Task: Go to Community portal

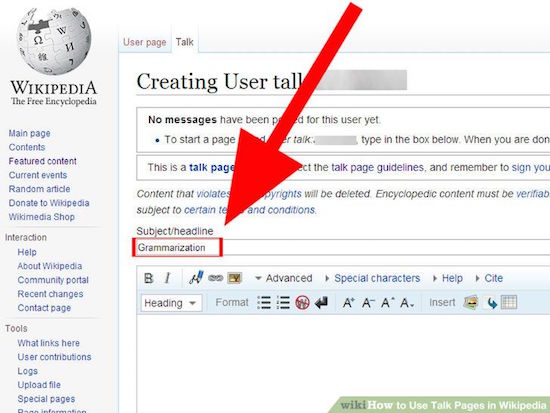Action: (x=53, y=280)
